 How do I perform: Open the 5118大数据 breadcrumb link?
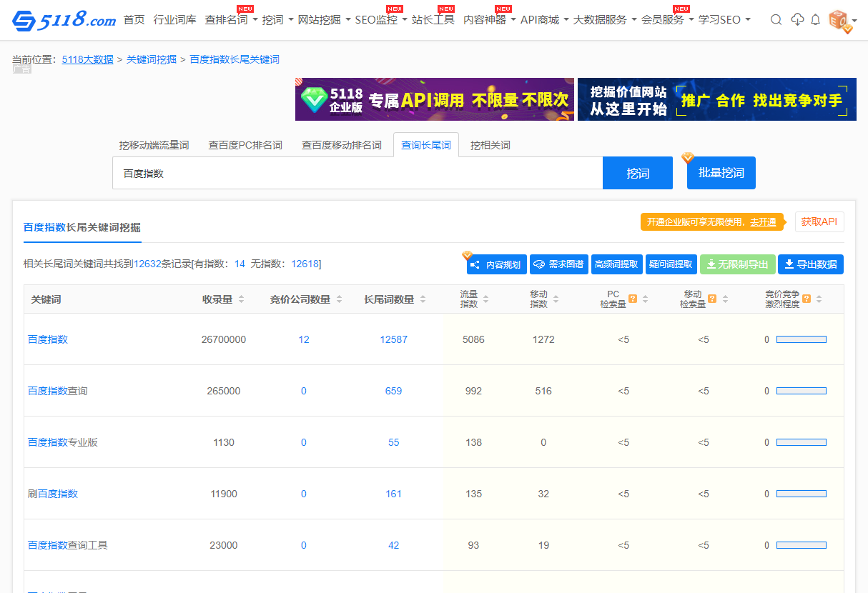click(x=88, y=59)
